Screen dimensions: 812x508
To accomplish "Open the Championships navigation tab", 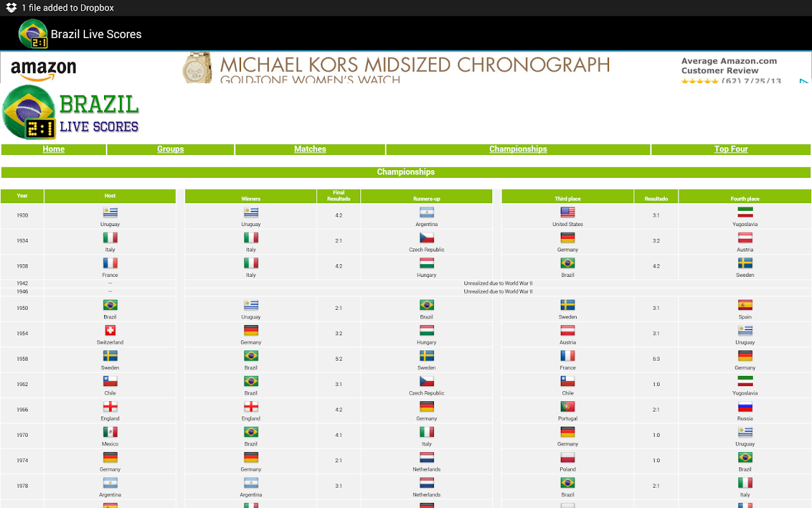I will 518,149.
